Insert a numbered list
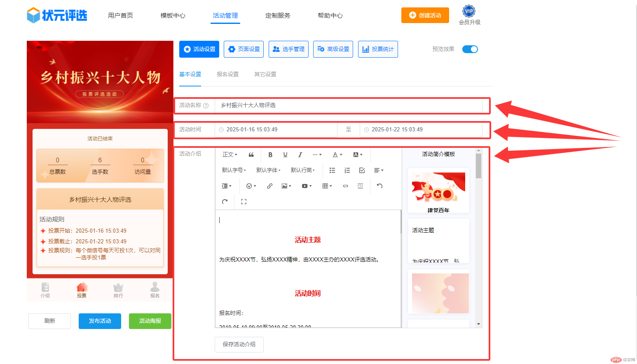637x364 pixels. pos(347,170)
